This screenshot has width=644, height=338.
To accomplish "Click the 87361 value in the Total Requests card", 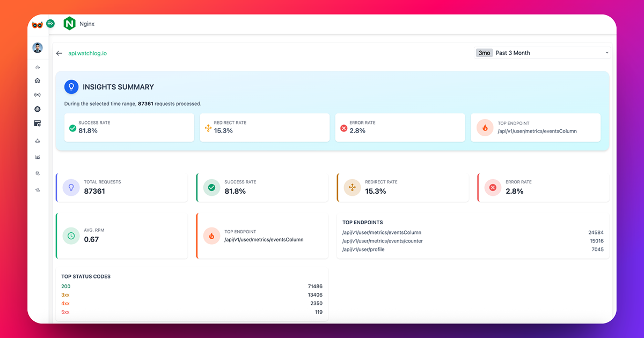I will click(x=94, y=191).
